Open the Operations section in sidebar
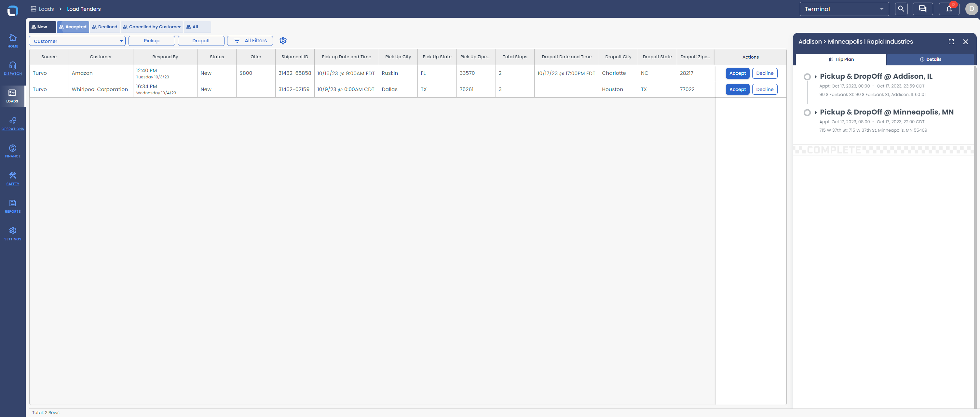 pos(13,124)
